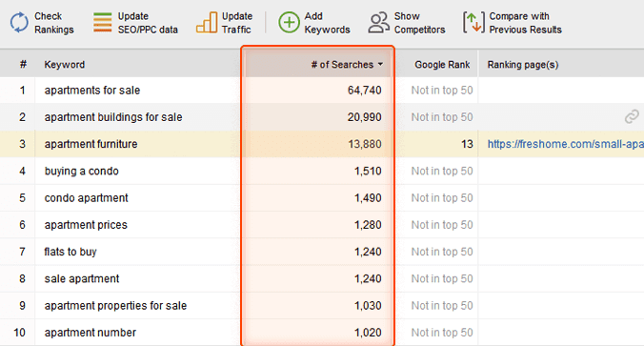
Task: Click the 1,030 searches value
Action: [368, 306]
